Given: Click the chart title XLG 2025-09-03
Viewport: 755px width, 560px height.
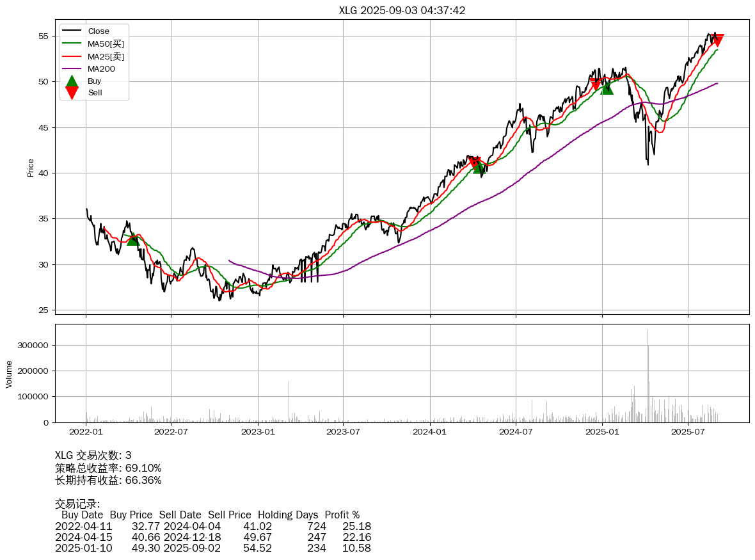Looking at the screenshot, I should (x=402, y=10).
